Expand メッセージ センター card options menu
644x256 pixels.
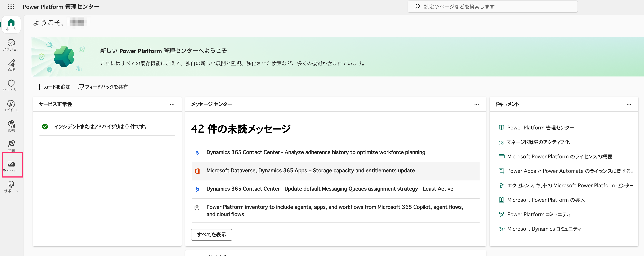point(476,104)
